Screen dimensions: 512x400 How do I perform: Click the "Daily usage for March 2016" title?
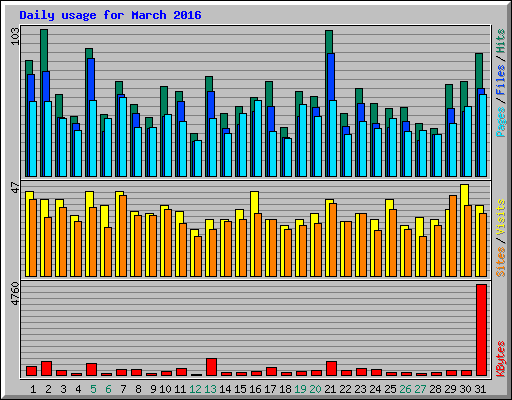[x=110, y=15]
